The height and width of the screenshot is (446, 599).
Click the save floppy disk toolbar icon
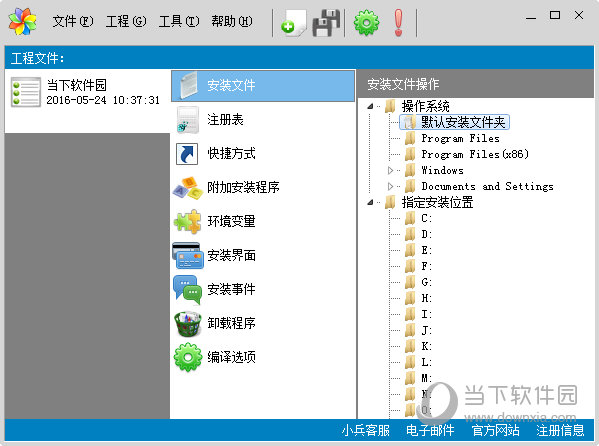click(326, 23)
